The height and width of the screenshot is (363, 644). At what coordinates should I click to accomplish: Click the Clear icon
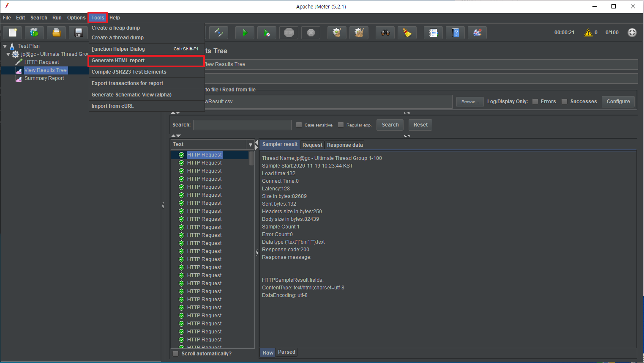[x=337, y=33]
